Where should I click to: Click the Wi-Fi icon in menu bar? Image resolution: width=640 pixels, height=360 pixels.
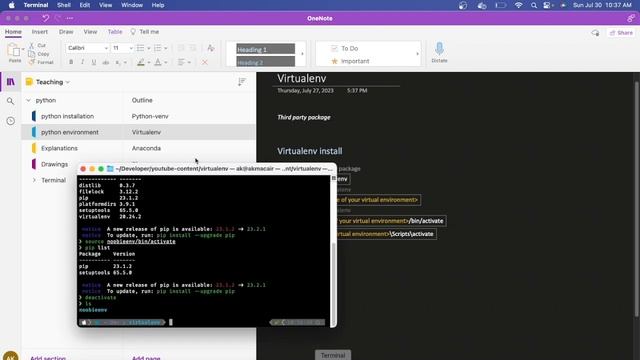point(519,5)
